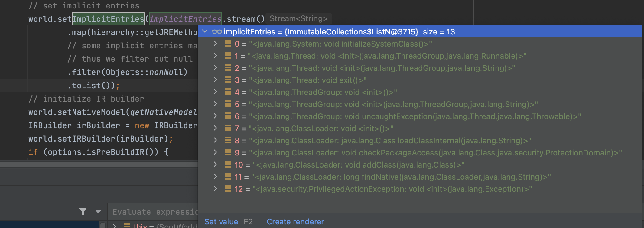644x228 pixels.
Task: Click list element icon for entry 9
Action: pyautogui.click(x=228, y=152)
